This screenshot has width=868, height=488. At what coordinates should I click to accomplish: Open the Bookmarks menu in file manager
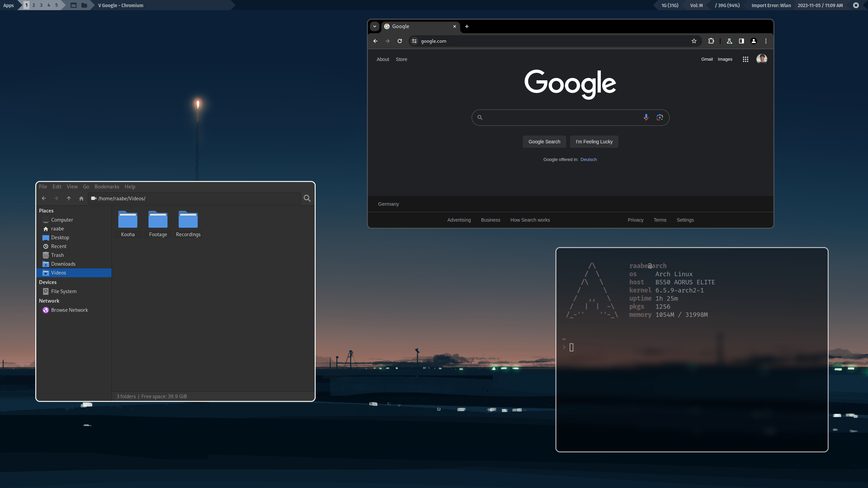click(x=107, y=187)
